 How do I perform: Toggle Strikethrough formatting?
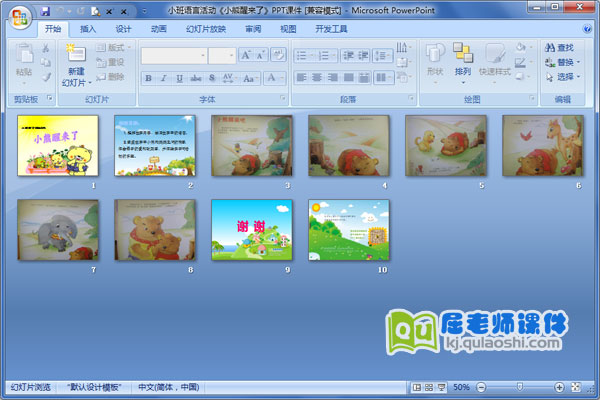pyautogui.click(x=196, y=78)
